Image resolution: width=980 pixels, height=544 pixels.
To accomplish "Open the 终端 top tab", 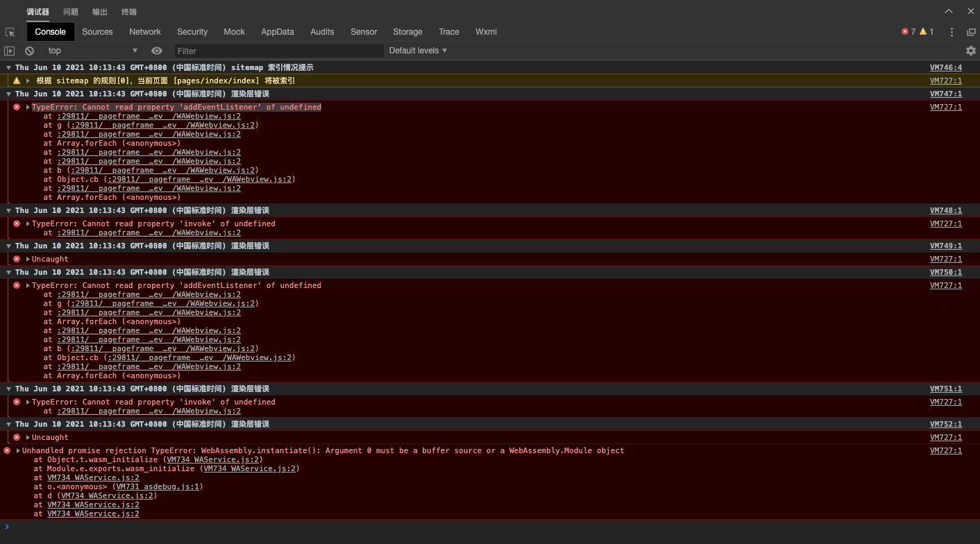I will click(x=129, y=12).
